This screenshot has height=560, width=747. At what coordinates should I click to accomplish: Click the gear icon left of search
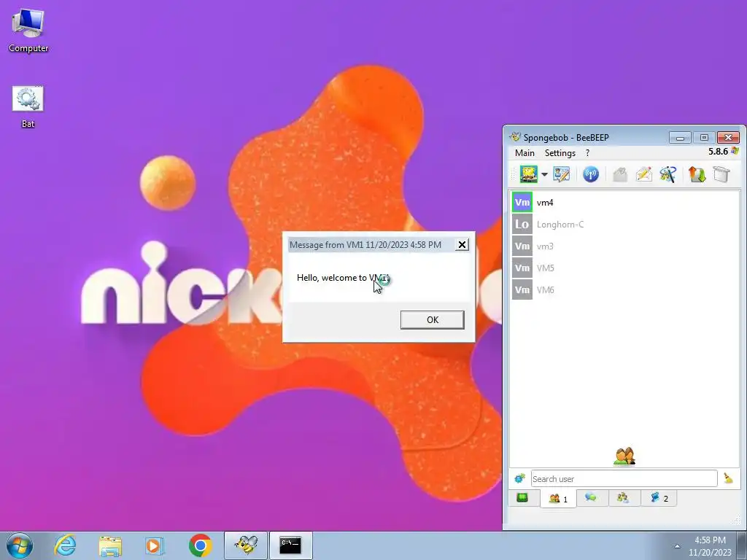coord(519,478)
